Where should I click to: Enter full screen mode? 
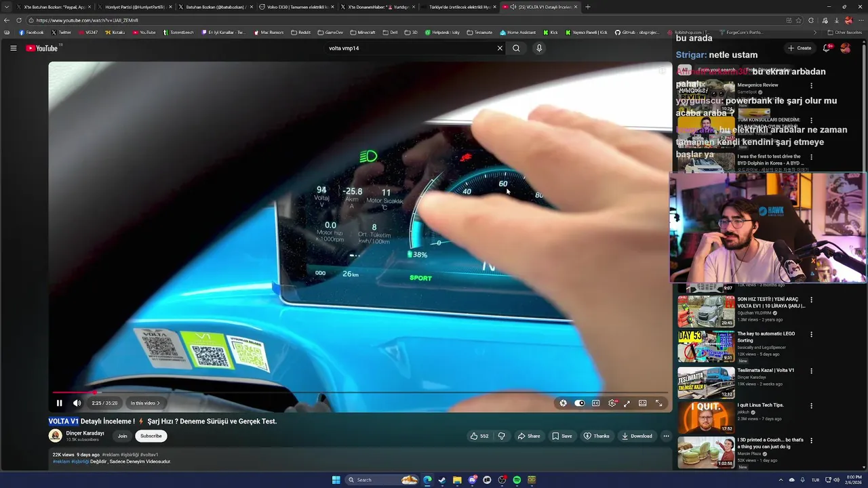pyautogui.click(x=658, y=403)
